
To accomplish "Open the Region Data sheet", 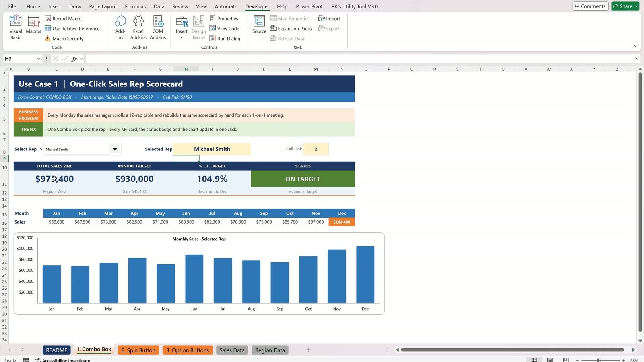I will (270, 350).
